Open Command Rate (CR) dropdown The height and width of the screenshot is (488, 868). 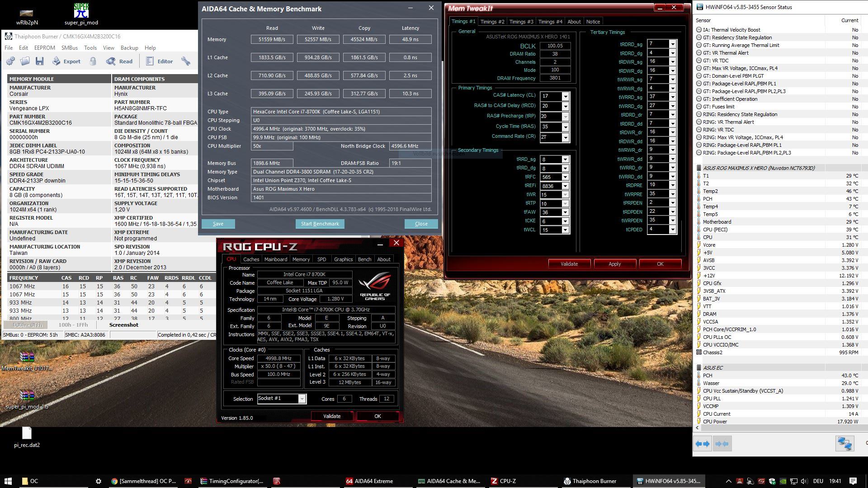click(565, 137)
